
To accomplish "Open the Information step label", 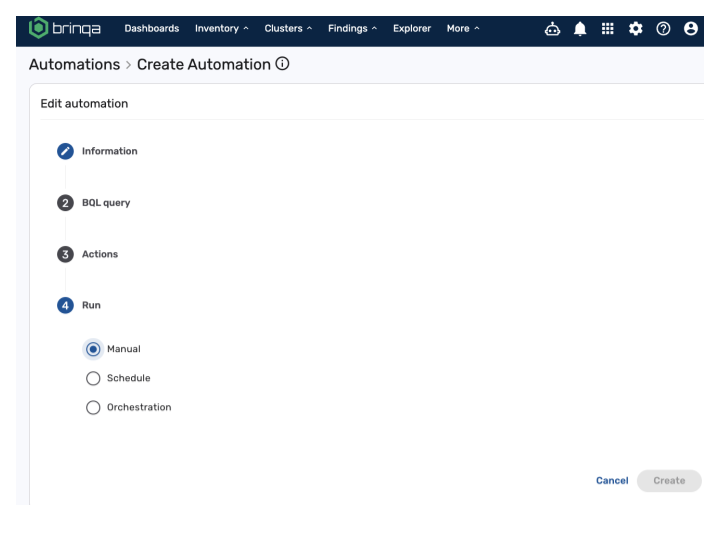I will pos(110,151).
